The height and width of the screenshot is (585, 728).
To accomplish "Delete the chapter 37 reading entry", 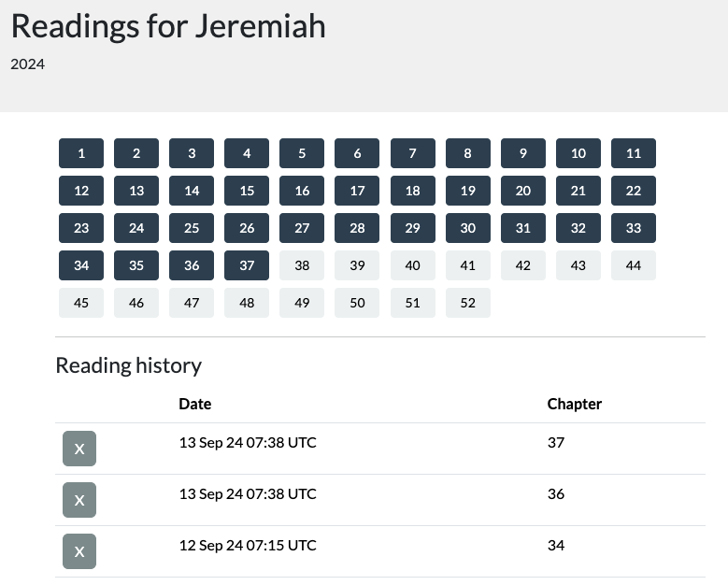I will (x=79, y=449).
